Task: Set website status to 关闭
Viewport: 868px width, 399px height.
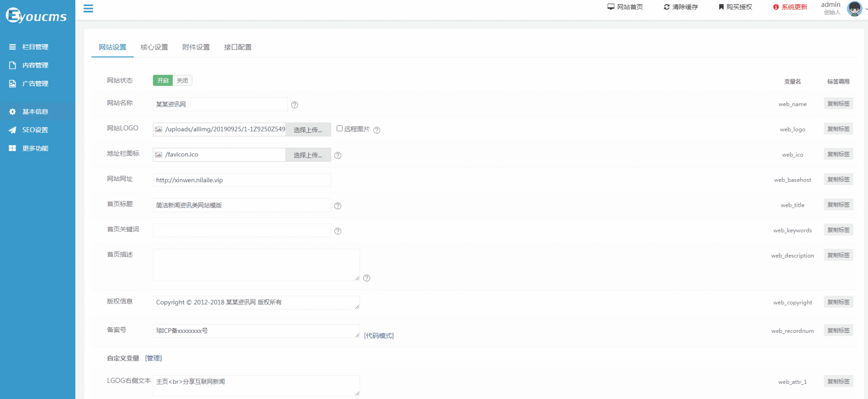Action: pos(182,80)
